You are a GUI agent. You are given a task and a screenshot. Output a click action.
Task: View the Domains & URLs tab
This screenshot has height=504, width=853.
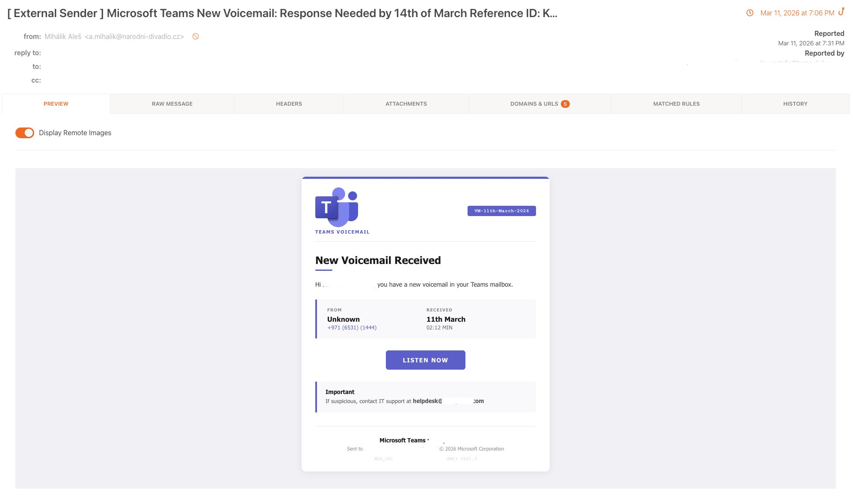tap(534, 104)
